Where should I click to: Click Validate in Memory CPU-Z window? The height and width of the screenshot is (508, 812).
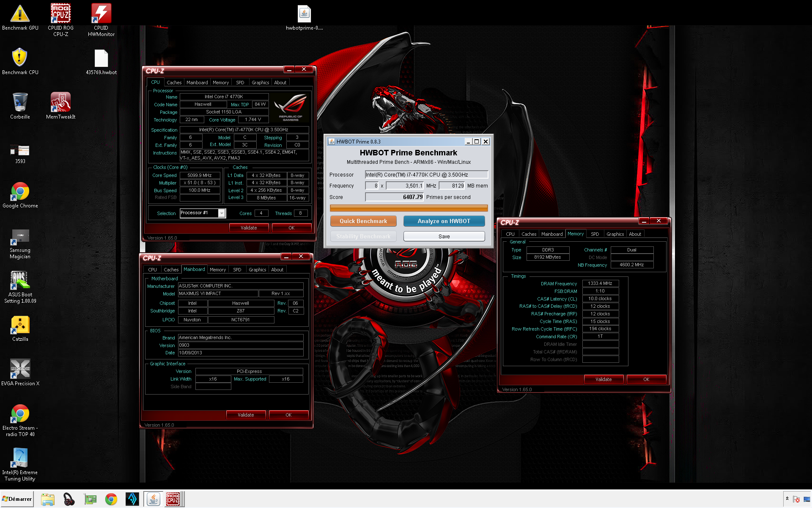604,379
